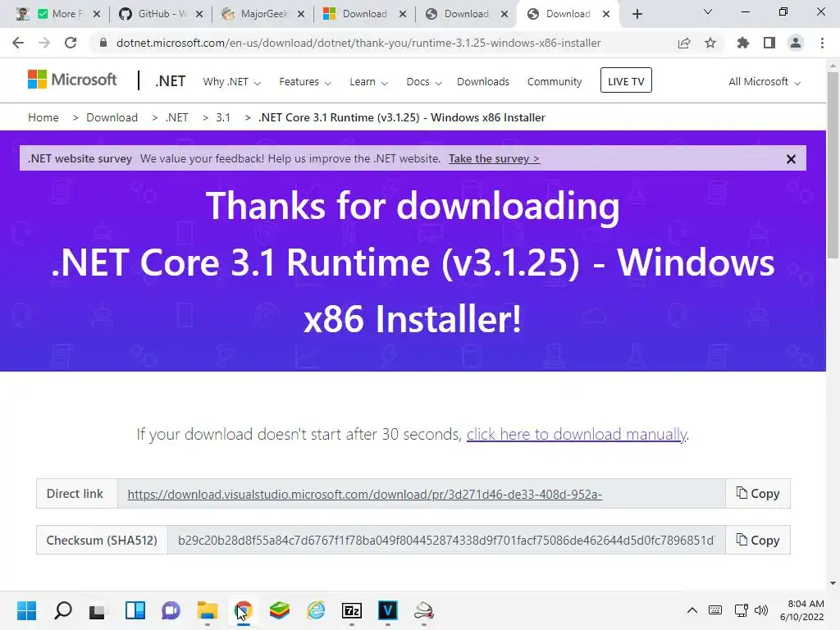Viewport: 840px width, 630px height.
Task: Switch to Chrome on the taskbar
Action: point(243,610)
